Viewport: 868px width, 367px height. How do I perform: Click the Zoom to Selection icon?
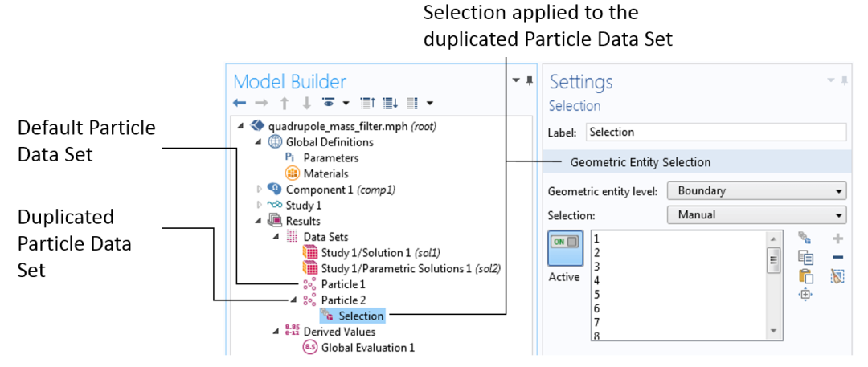coord(805,295)
